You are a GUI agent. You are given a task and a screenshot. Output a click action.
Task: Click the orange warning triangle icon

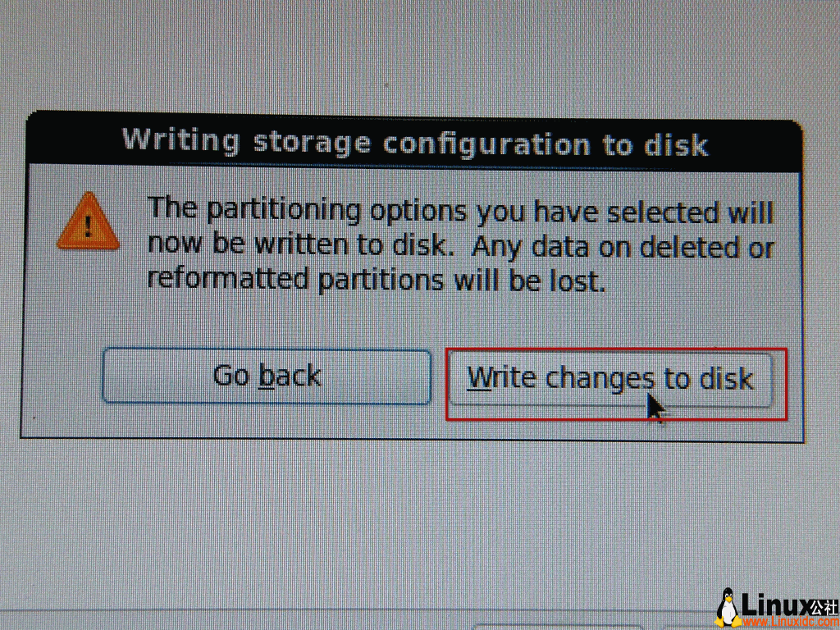point(88,221)
